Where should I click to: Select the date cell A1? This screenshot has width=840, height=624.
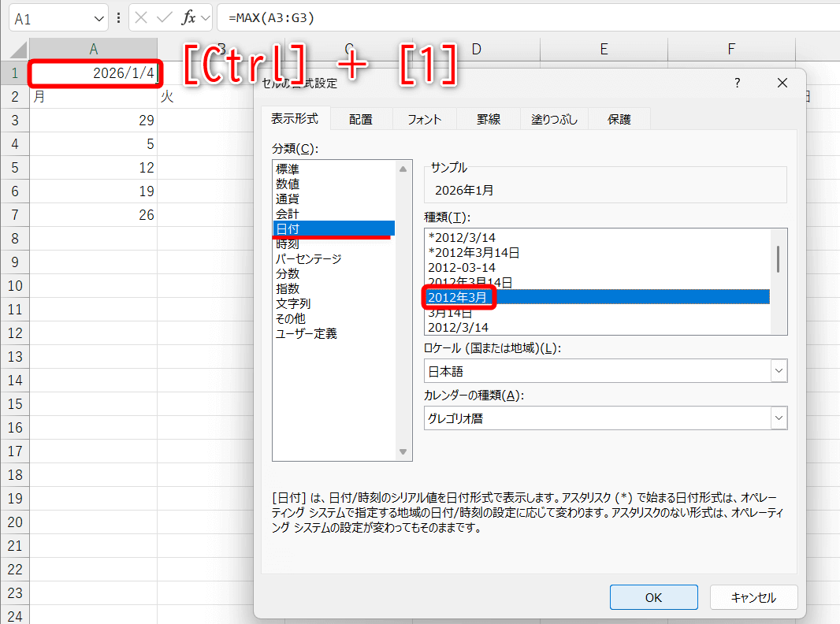pos(95,72)
